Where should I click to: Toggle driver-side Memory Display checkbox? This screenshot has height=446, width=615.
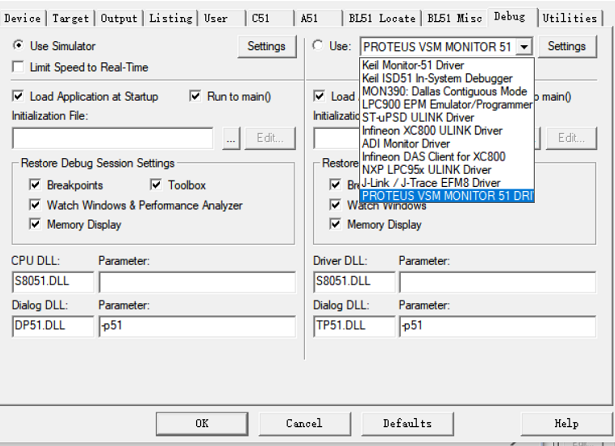(335, 224)
